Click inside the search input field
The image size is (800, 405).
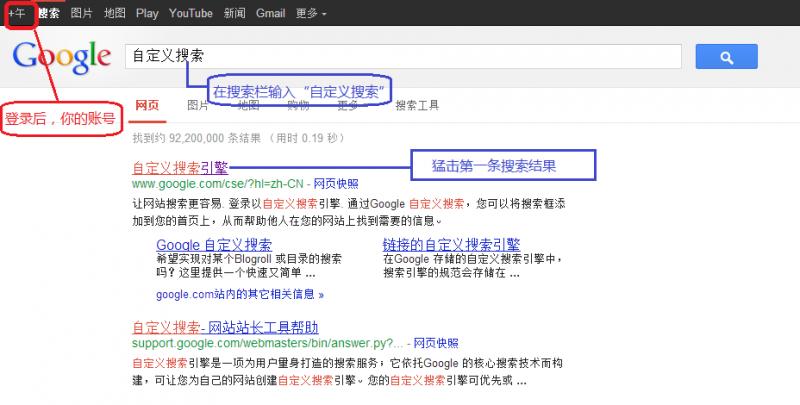coord(400,57)
